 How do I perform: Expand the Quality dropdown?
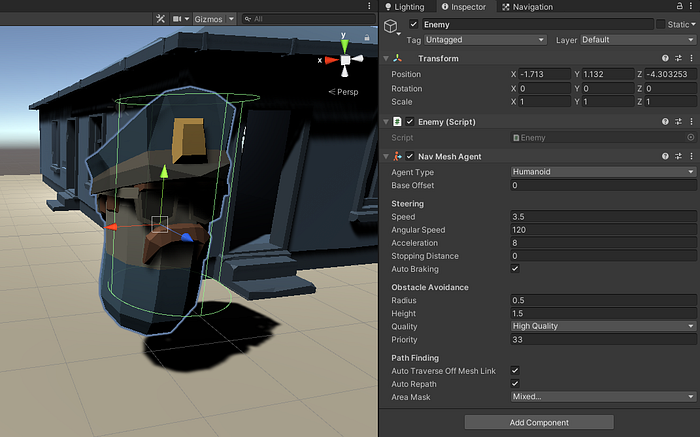(602, 326)
